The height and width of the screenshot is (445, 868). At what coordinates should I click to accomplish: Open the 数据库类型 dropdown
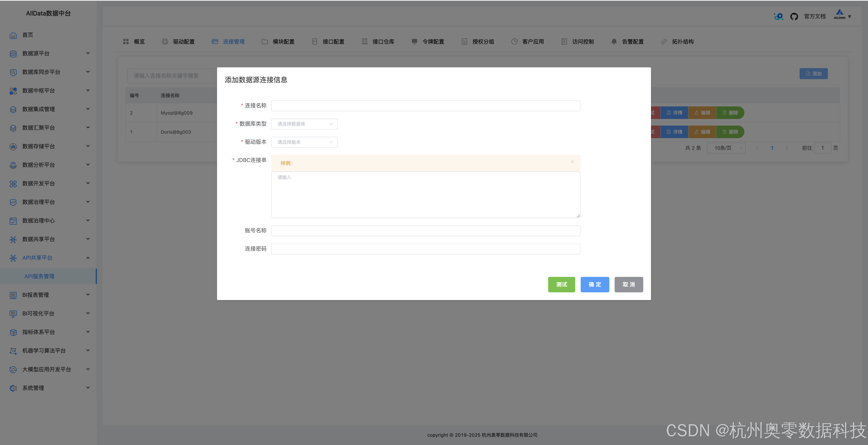click(304, 124)
